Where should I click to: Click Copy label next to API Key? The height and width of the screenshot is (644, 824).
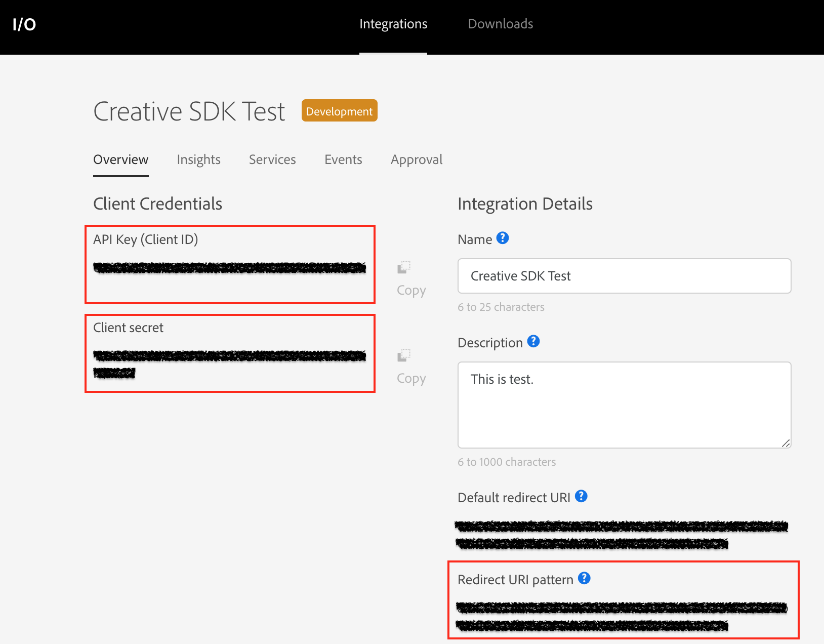411,290
